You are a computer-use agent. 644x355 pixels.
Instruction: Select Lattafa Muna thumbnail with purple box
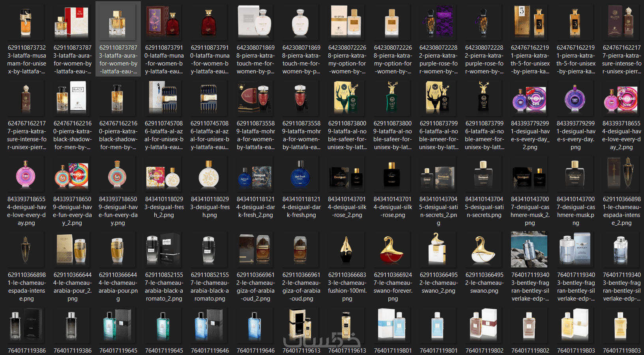[164, 22]
